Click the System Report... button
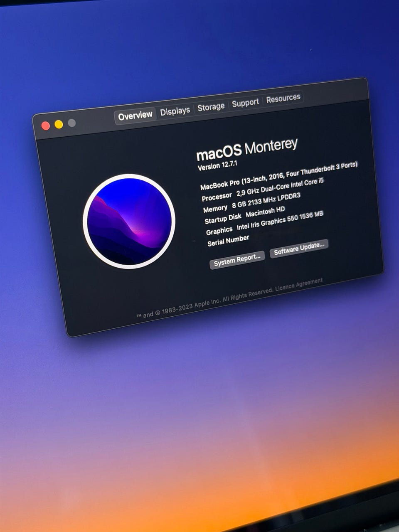399x532 pixels. (x=237, y=260)
